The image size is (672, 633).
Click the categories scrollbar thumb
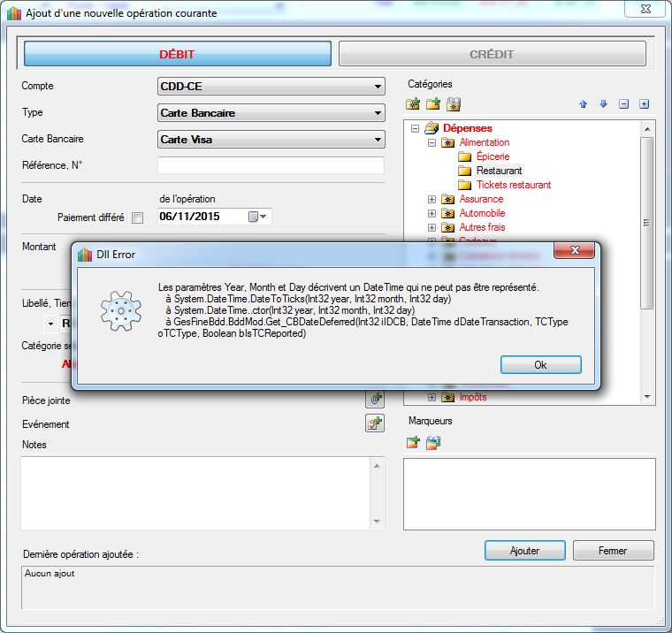point(646,223)
